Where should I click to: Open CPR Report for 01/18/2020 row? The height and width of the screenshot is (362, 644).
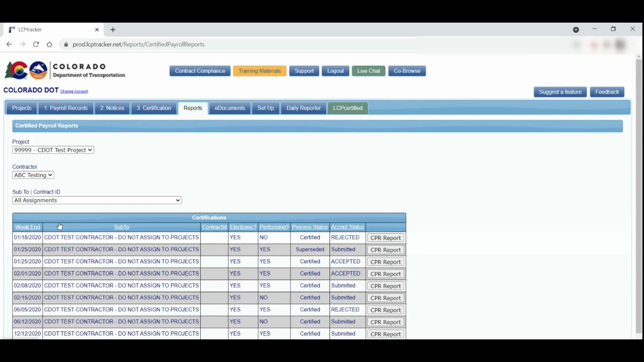(x=385, y=238)
